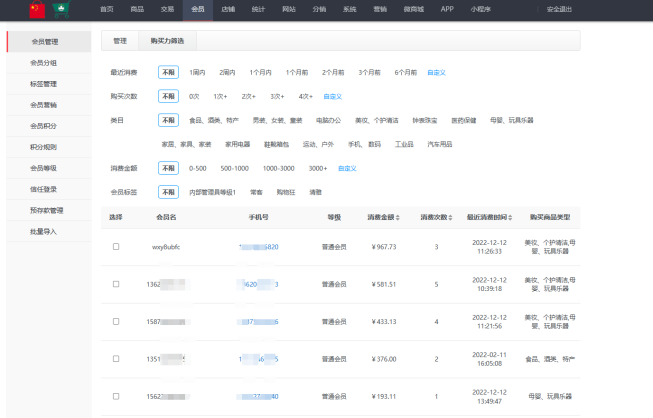Open 商品 in the top navigation
653x418 pixels.
137,9
